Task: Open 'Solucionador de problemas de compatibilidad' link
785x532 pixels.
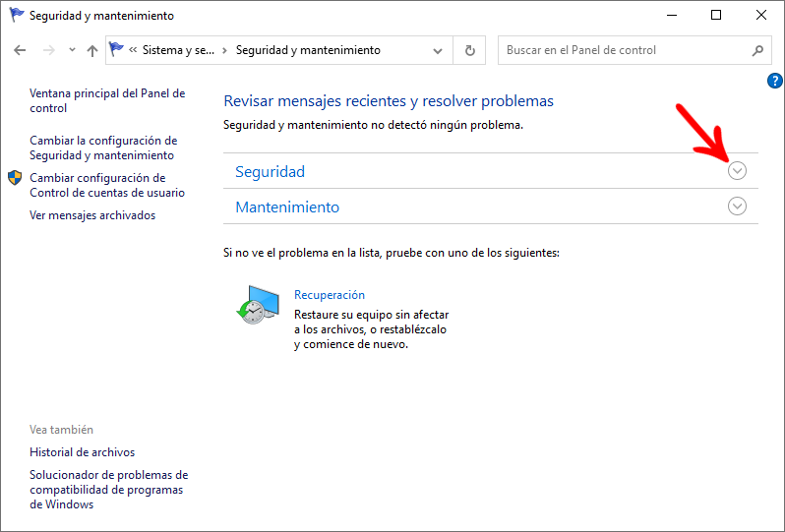Action: click(x=108, y=490)
